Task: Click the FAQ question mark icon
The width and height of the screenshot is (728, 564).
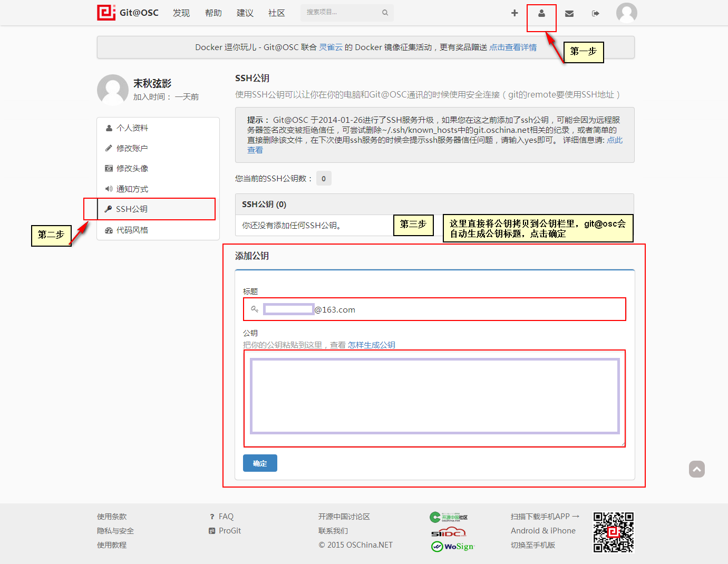Action: pyautogui.click(x=212, y=517)
